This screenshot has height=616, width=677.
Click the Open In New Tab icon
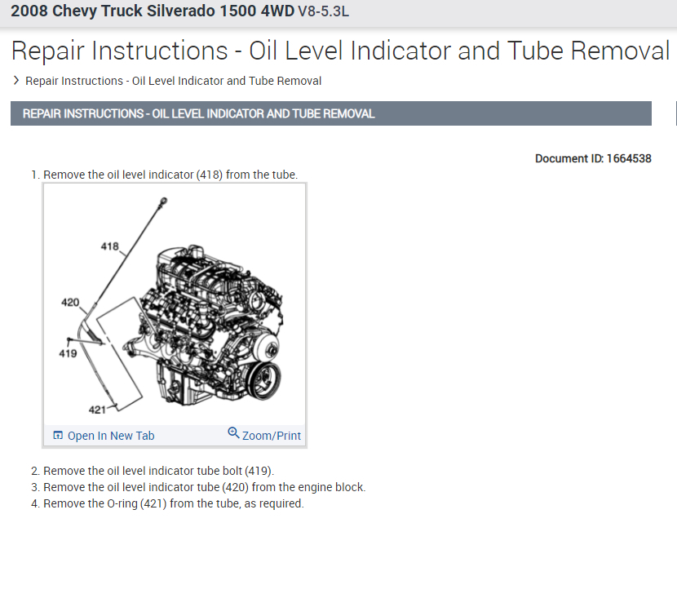[x=58, y=435]
